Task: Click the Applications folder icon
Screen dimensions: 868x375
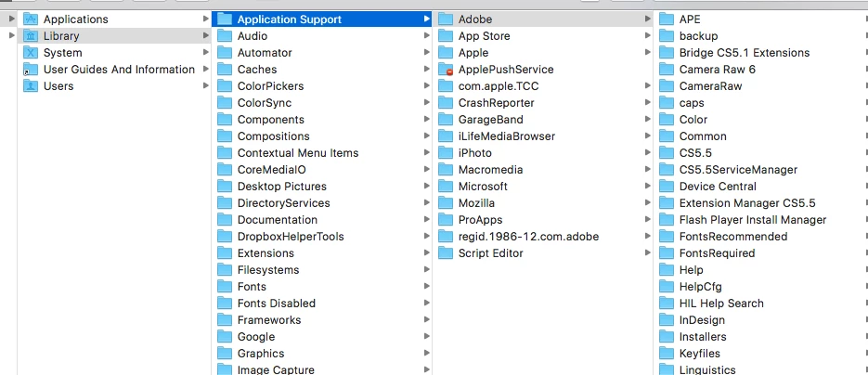Action: [31, 19]
